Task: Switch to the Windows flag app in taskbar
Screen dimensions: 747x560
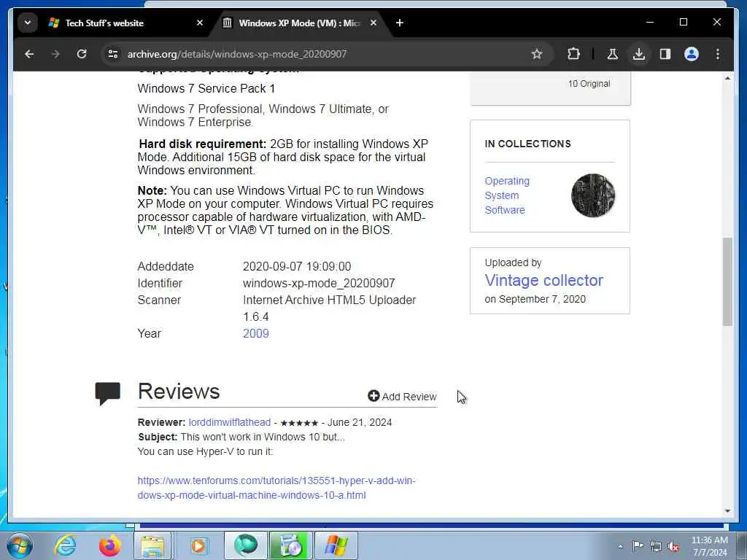Action: coord(336,545)
